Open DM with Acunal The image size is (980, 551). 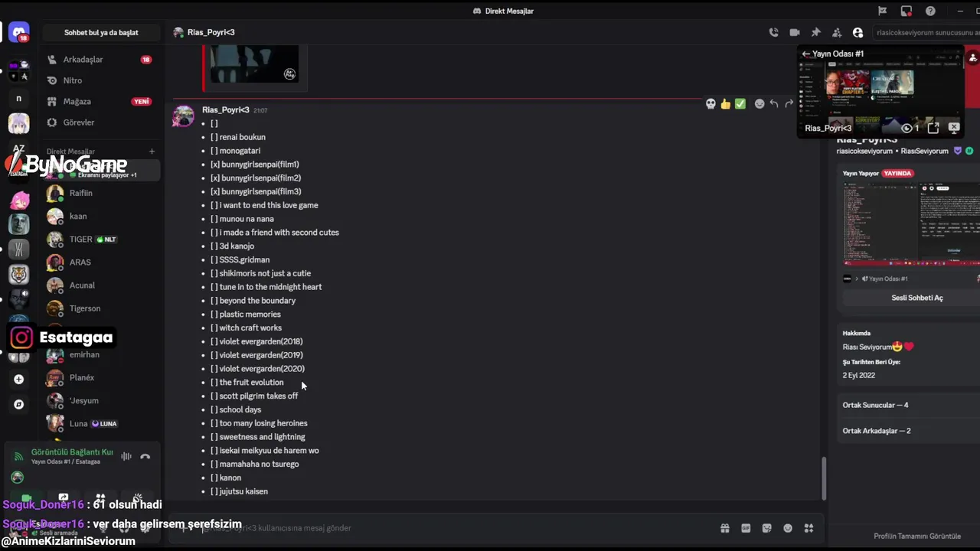pos(101,285)
